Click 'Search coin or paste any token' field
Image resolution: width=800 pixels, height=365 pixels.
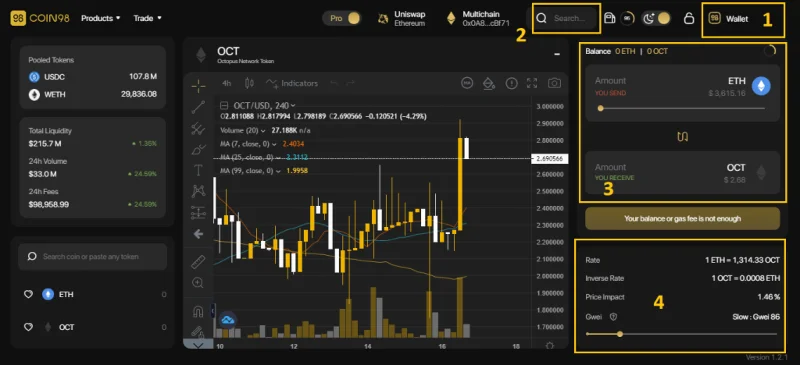92,257
